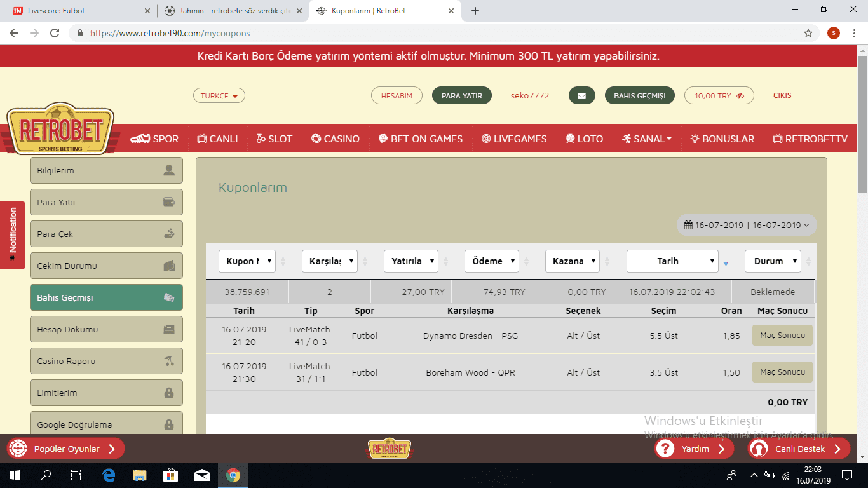Go to the CANLI navigation item
Screen dimensions: 868x488
pos(217,139)
